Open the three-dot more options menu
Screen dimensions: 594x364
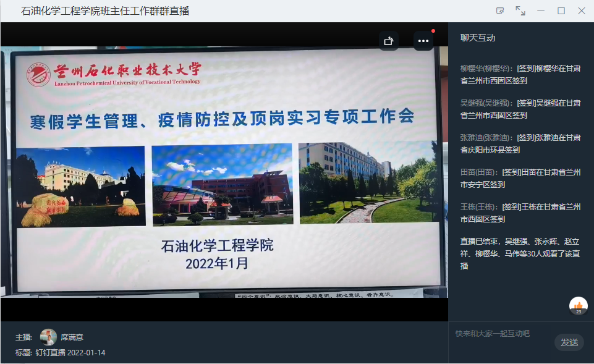pos(423,41)
